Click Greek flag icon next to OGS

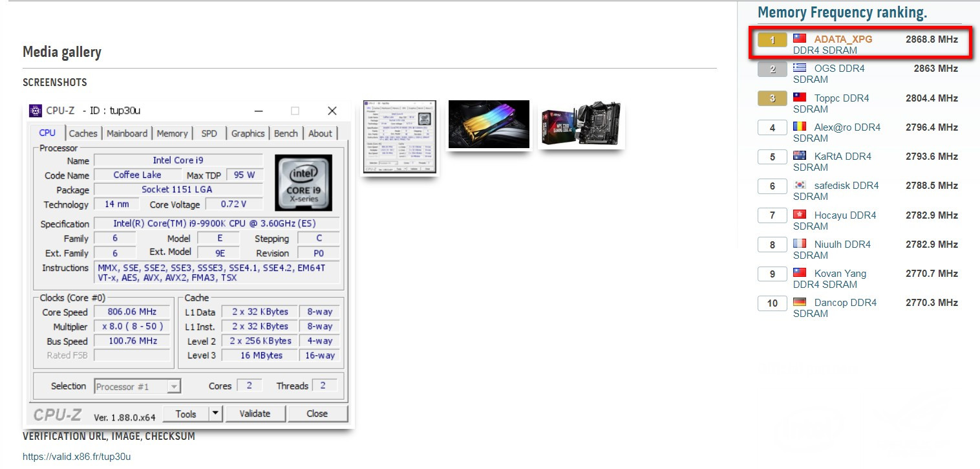pos(800,68)
